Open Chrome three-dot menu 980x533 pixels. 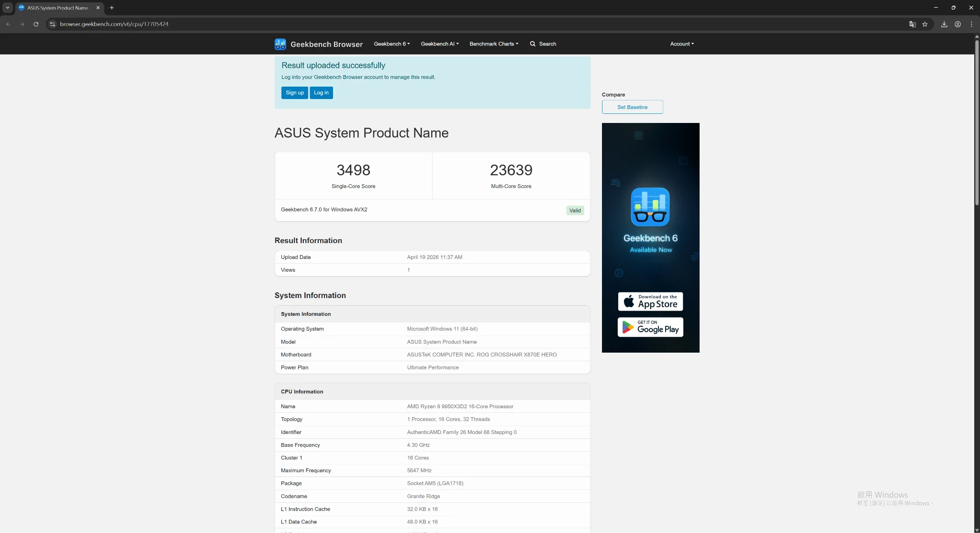pos(971,24)
